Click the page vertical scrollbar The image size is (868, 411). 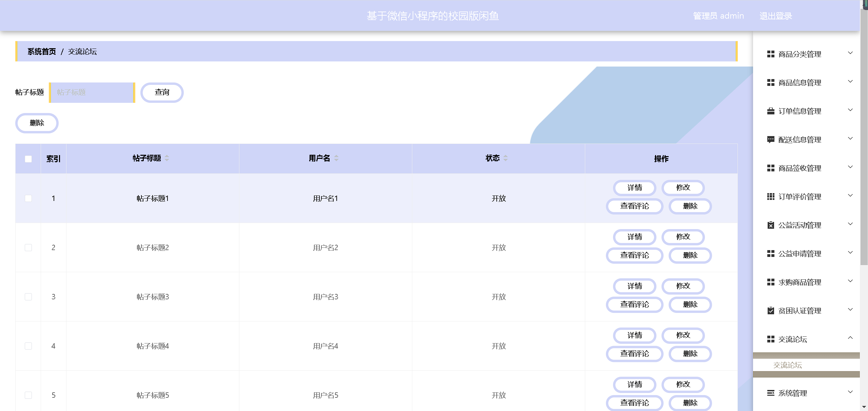[864, 136]
